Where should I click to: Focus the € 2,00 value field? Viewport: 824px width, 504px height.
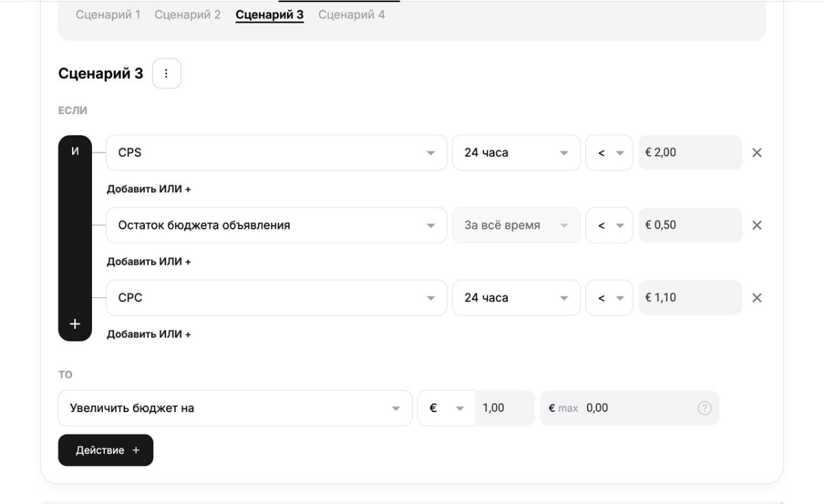click(689, 152)
